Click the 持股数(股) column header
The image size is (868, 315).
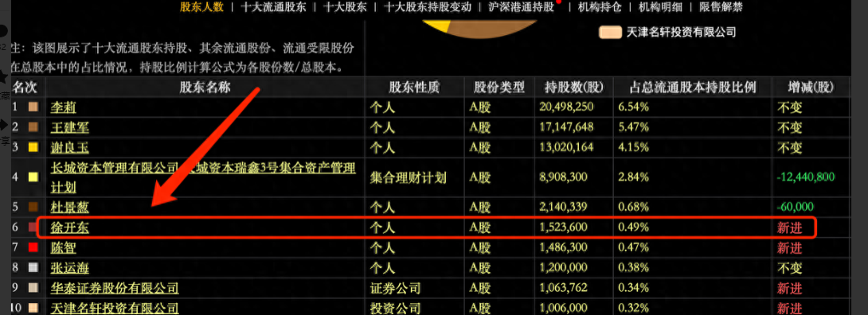pyautogui.click(x=574, y=87)
